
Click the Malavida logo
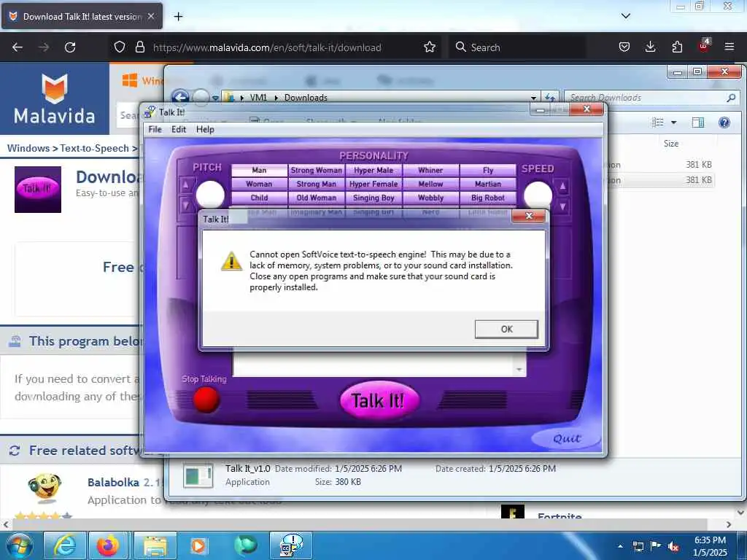pyautogui.click(x=54, y=98)
